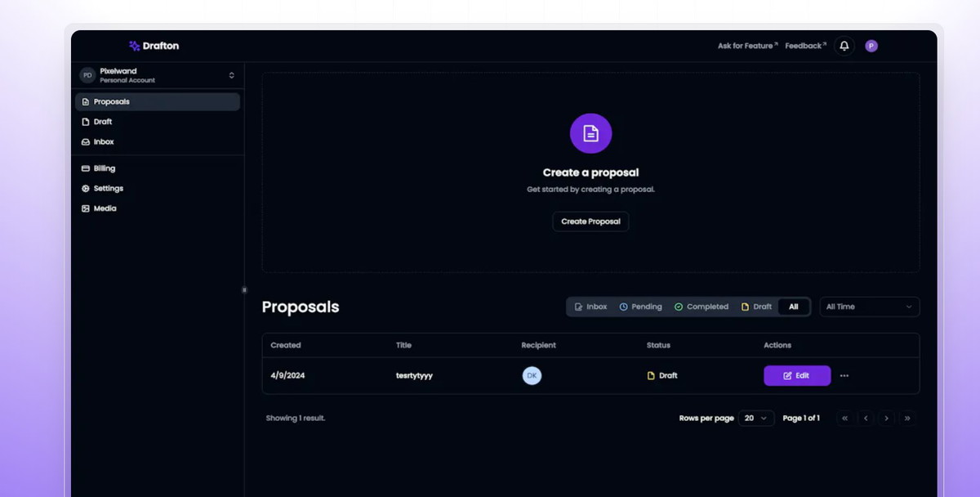Open the purple user avatar menu
Viewport: 980px width, 497px height.
871,46
